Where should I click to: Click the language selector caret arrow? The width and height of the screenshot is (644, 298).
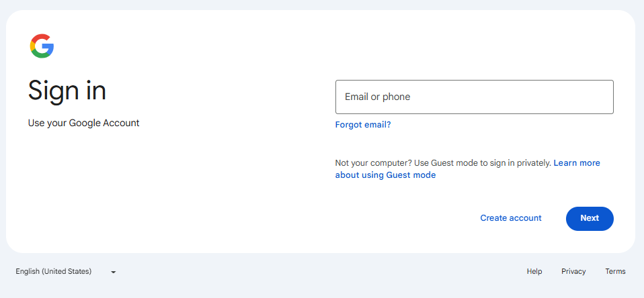[x=114, y=272]
